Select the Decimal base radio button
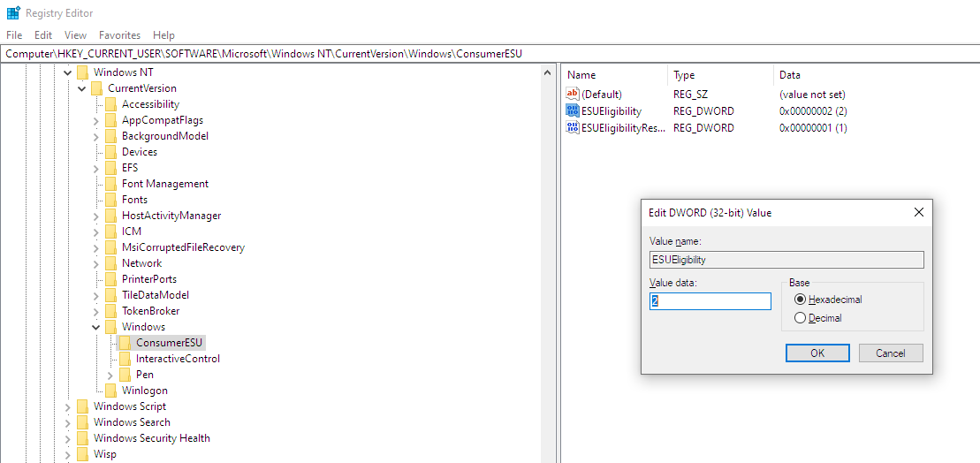980x463 pixels. pyautogui.click(x=801, y=318)
